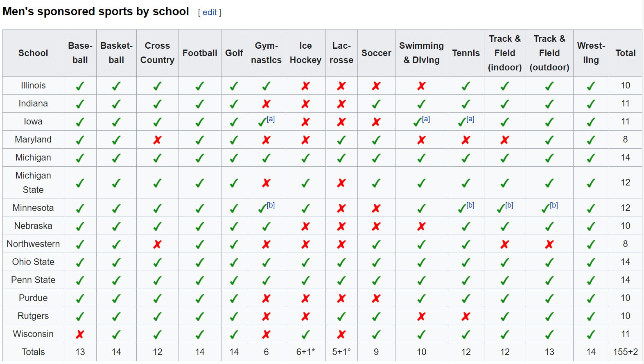Click the red X for Rutgers Tennis
The width and height of the screenshot is (644, 364).
pyautogui.click(x=465, y=317)
